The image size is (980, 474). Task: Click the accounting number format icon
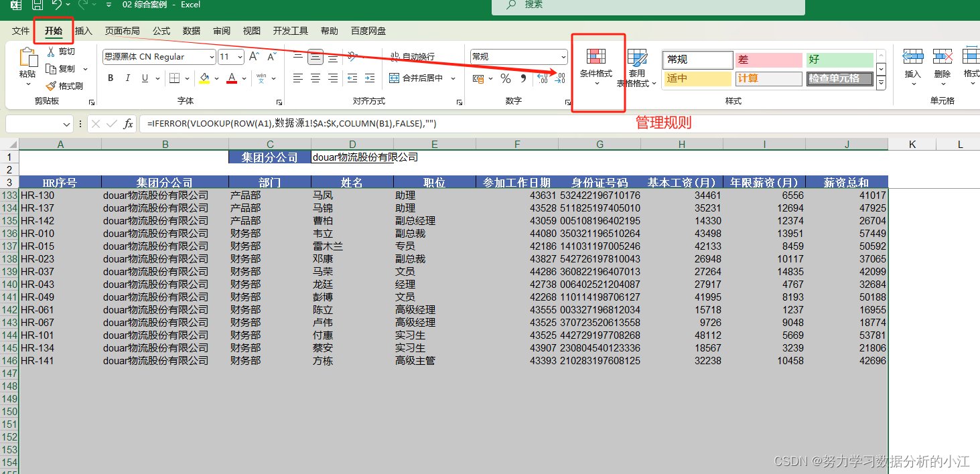[x=478, y=78]
